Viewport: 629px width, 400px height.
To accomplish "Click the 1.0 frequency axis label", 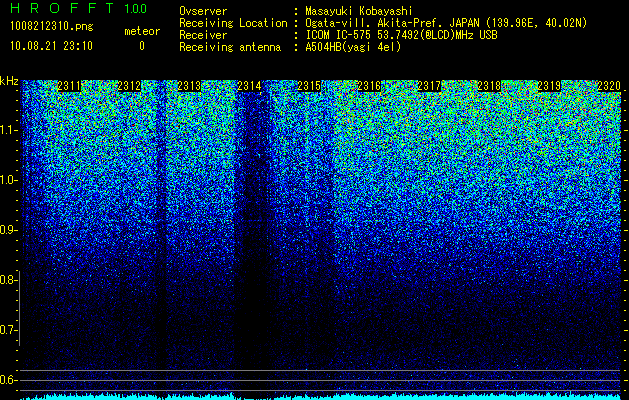I will point(8,180).
